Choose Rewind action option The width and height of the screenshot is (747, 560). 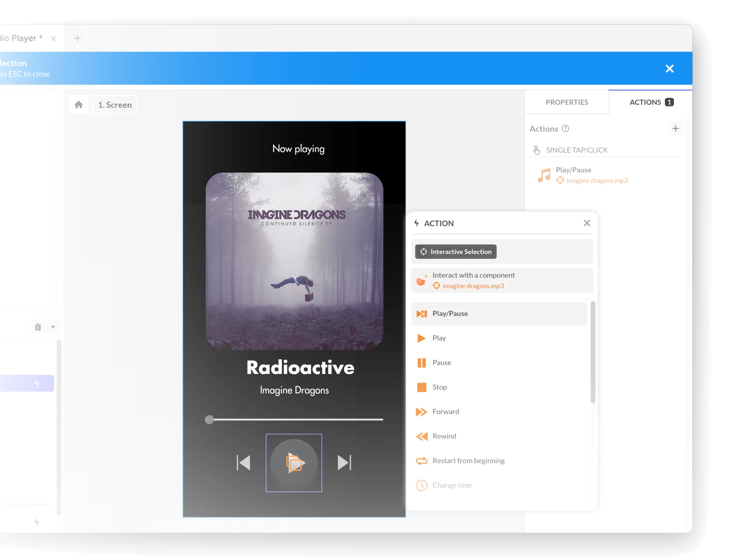coord(499,436)
